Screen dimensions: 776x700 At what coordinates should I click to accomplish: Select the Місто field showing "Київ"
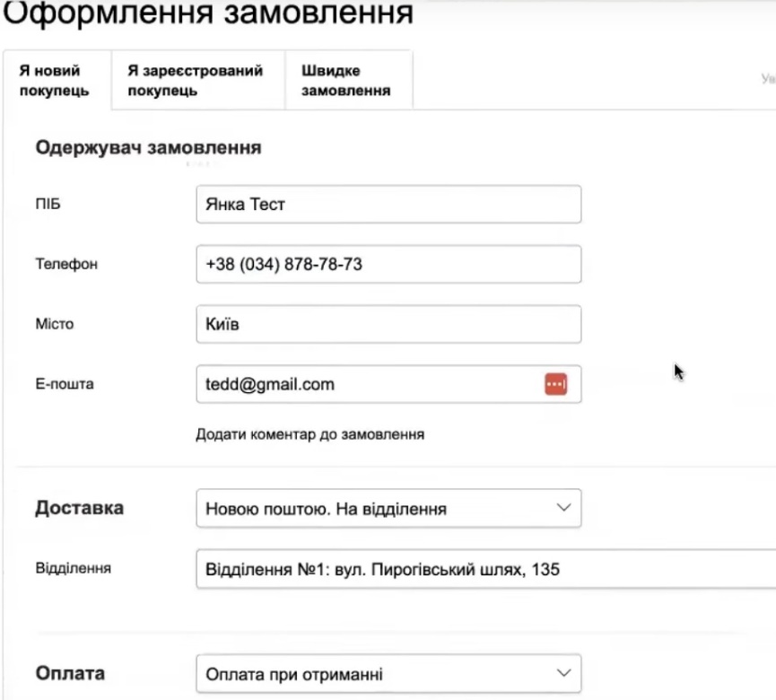388,325
